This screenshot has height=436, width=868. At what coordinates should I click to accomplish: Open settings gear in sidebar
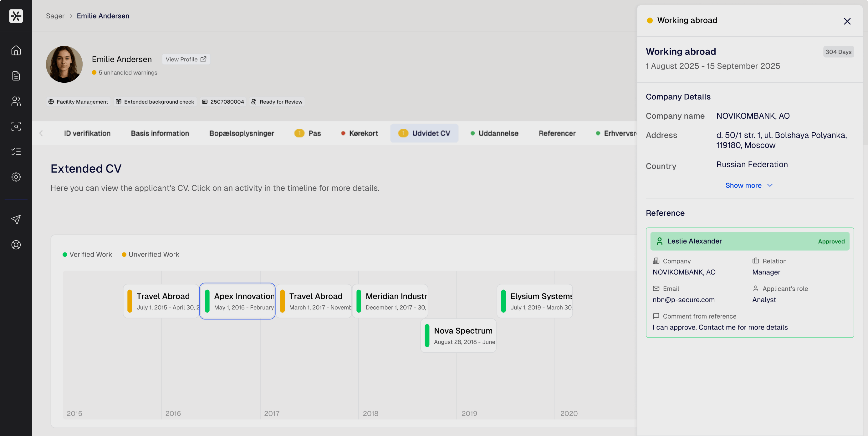16,177
